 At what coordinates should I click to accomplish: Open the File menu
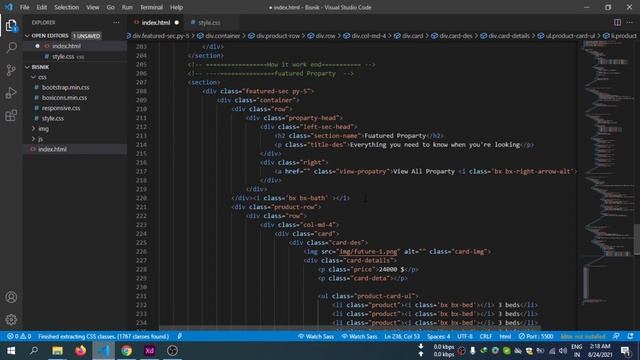(24, 7)
